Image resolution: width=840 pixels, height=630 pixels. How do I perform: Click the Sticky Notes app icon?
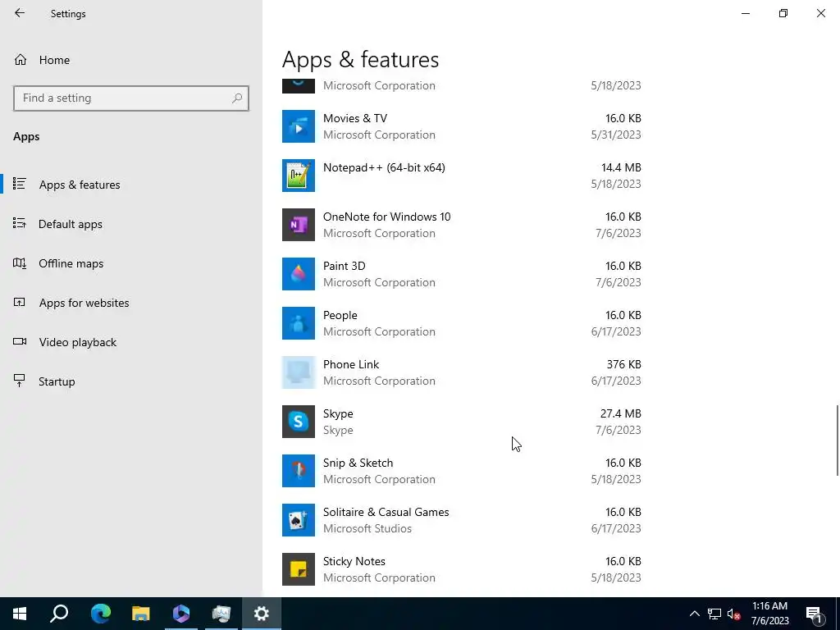299,569
